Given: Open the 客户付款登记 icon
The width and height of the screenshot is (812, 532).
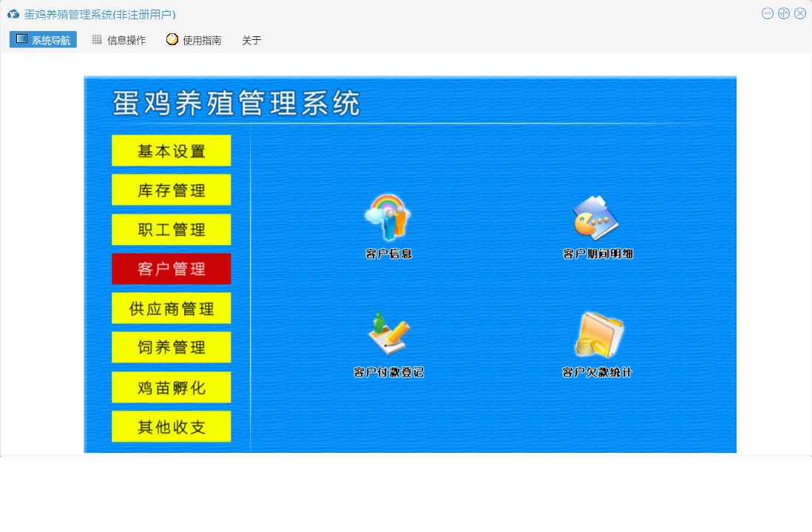Looking at the screenshot, I should click(x=389, y=334).
